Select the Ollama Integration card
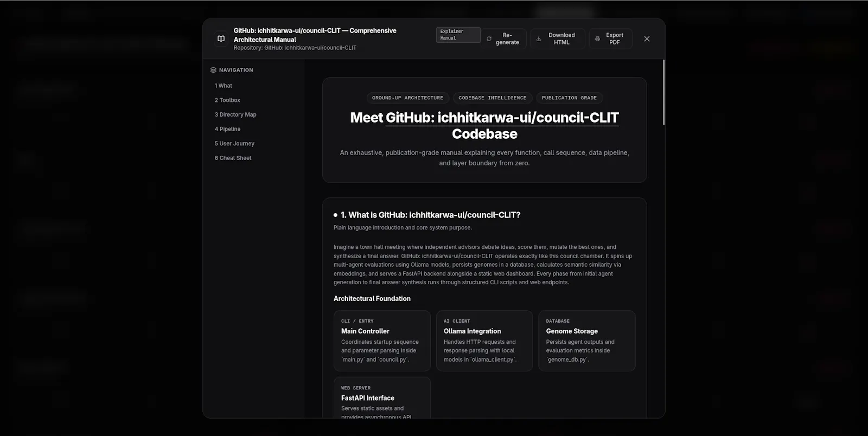The width and height of the screenshot is (868, 436). [x=484, y=341]
